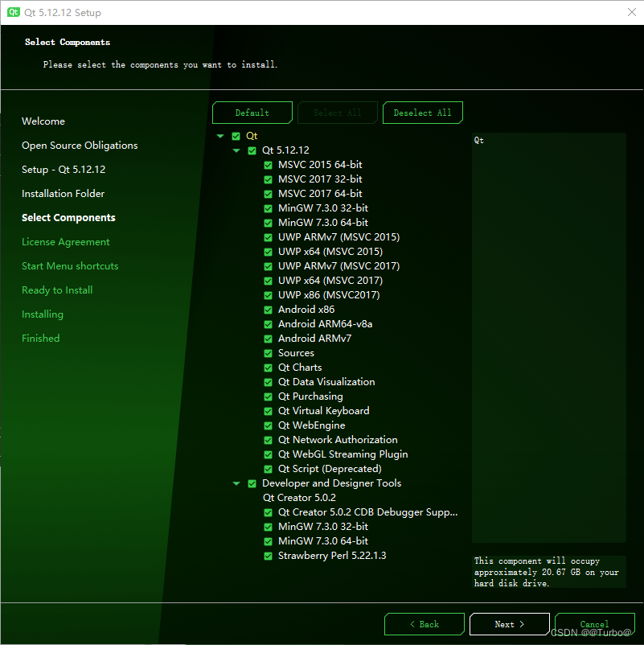Image resolution: width=644 pixels, height=645 pixels.
Task: Select the Qt Charts row label
Action: coord(300,368)
